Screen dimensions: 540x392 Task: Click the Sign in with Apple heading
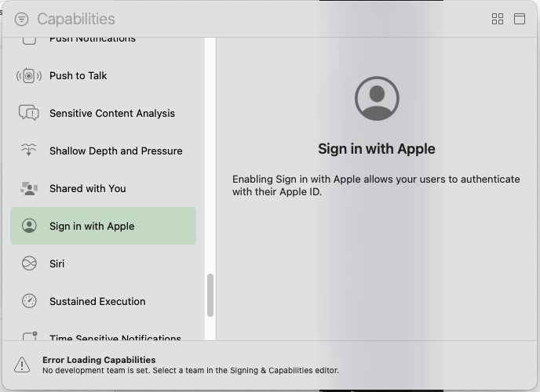pyautogui.click(x=377, y=149)
